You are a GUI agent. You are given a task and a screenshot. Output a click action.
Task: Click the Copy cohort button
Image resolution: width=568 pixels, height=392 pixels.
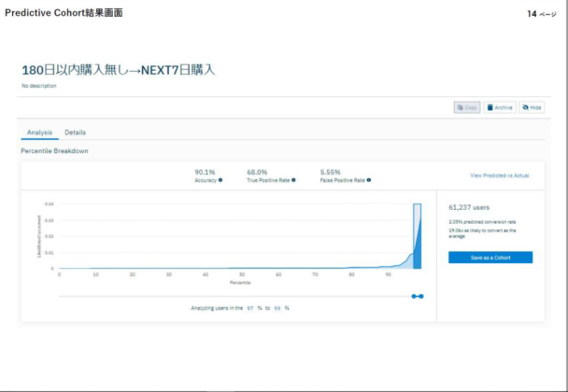(467, 107)
